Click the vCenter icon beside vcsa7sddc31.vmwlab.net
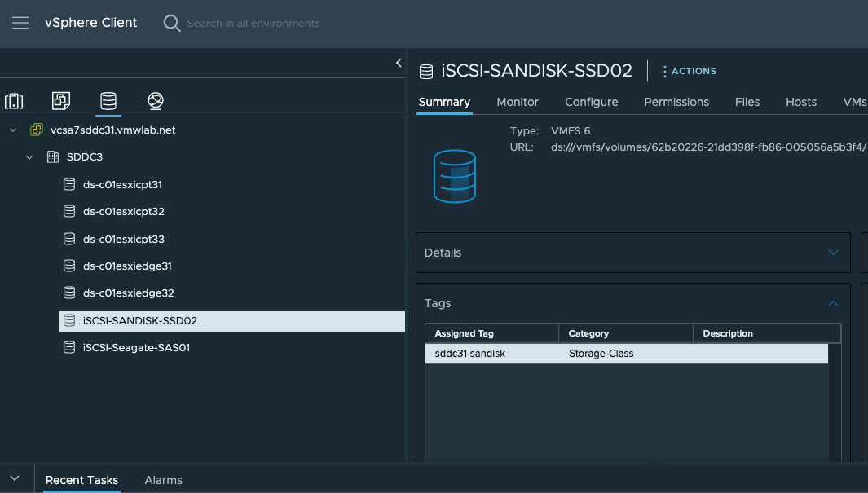The width and height of the screenshot is (868, 493). click(37, 130)
